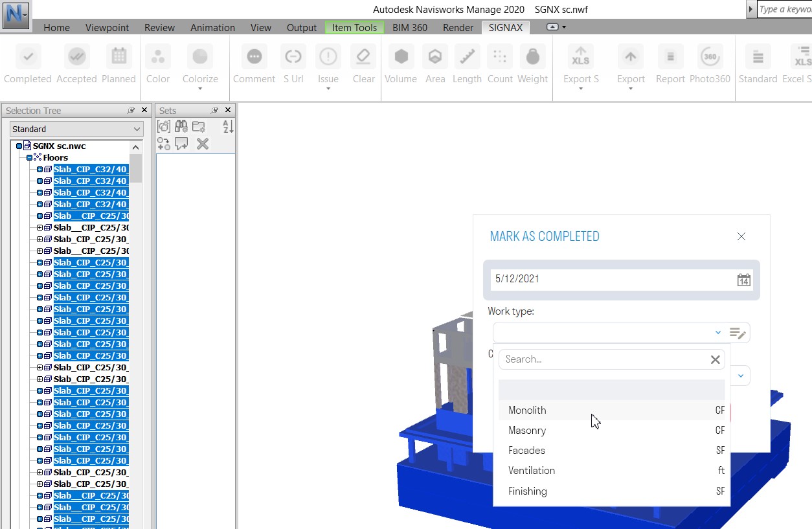Choose Ventilation from the work type list
This screenshot has height=529, width=812.
612,471
